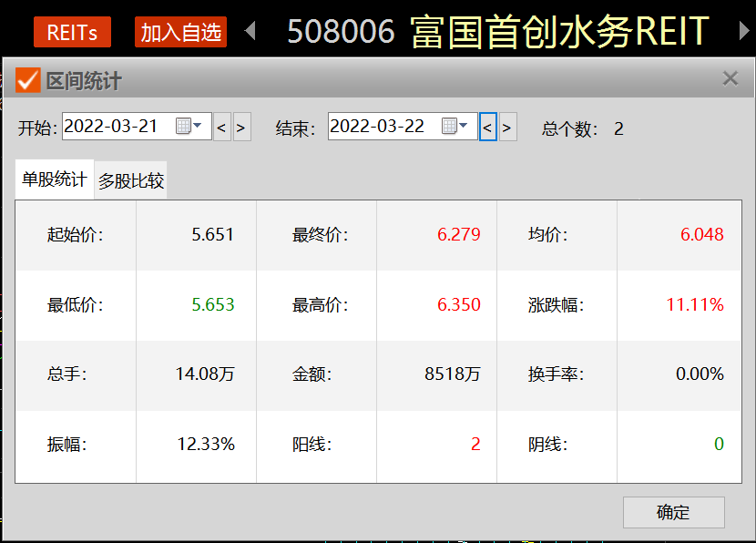Step 结束 date back one day
The height and width of the screenshot is (543, 756).
coord(488,128)
